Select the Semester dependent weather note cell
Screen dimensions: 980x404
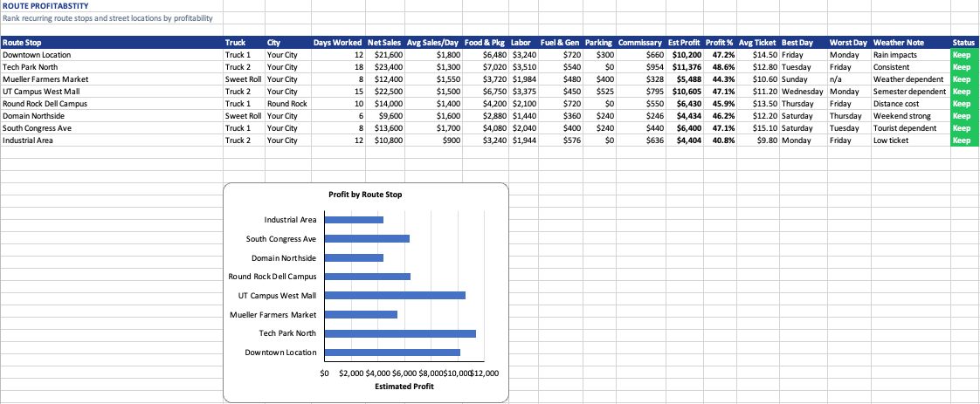tap(911, 92)
